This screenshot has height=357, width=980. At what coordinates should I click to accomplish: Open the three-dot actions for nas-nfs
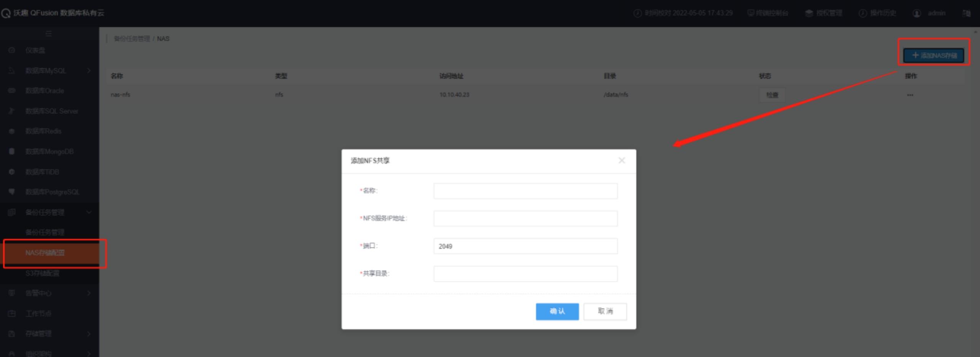click(x=910, y=95)
